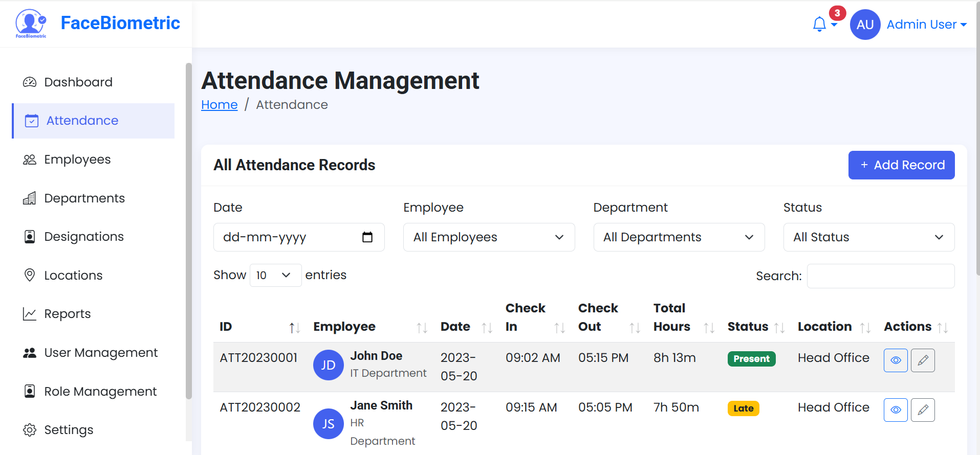Sort table by Location column arrows
Viewport: 980px width, 455px height.
(865, 328)
